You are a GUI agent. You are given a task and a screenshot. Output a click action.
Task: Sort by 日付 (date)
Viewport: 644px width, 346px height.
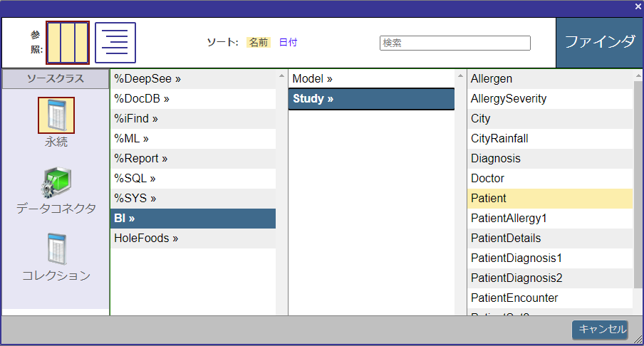coord(288,43)
